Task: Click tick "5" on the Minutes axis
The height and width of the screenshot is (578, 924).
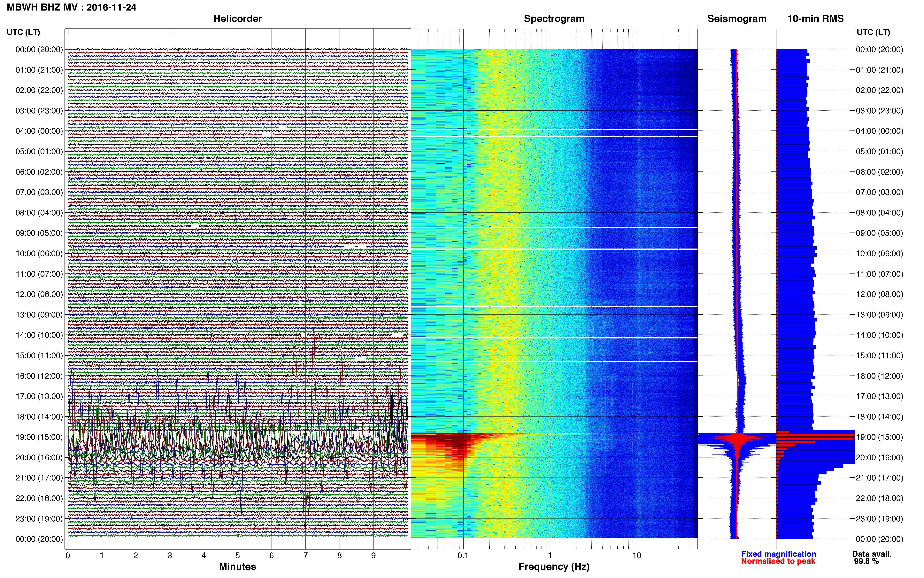Action: click(x=238, y=556)
